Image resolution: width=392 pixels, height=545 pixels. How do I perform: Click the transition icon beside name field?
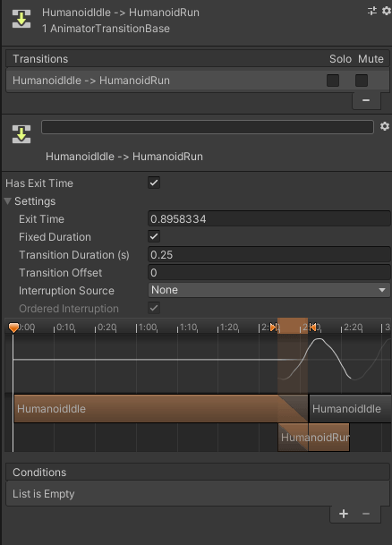(21, 134)
